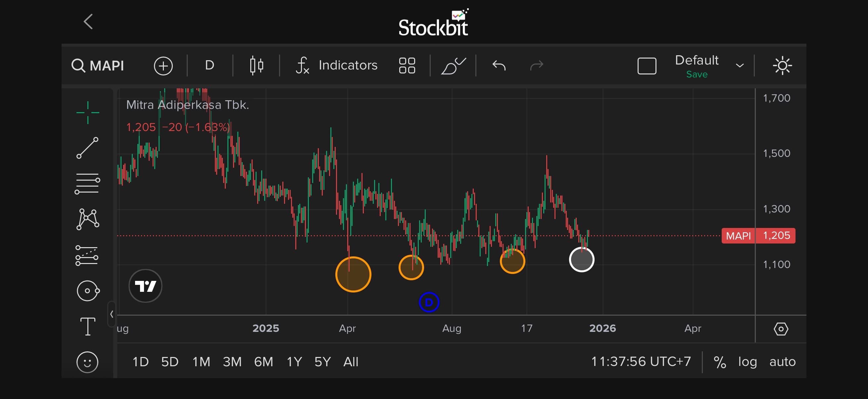Viewport: 868px width, 399px height.
Task: Toggle the light/dark theme sun icon
Action: (782, 65)
